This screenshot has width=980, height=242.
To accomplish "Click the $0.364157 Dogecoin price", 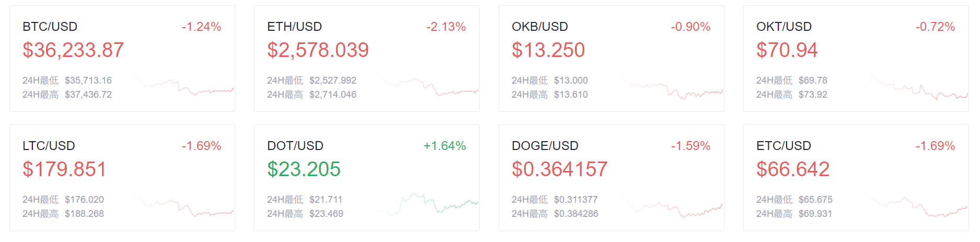I will coord(559,169).
